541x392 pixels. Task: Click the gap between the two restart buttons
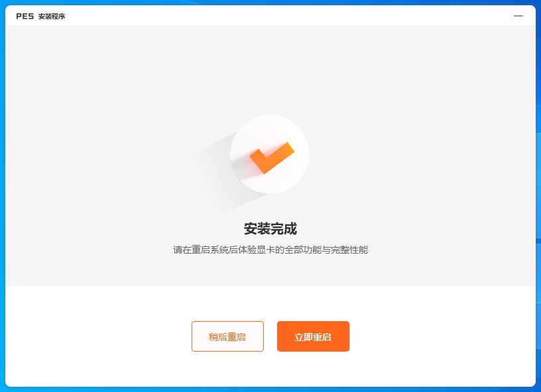click(x=270, y=336)
